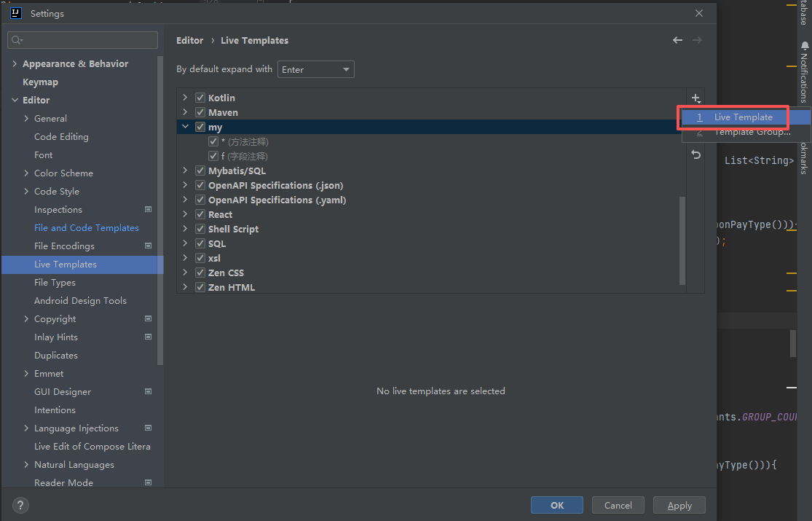The width and height of the screenshot is (812, 521).
Task: Focus the settings search field
Action: pyautogui.click(x=83, y=40)
